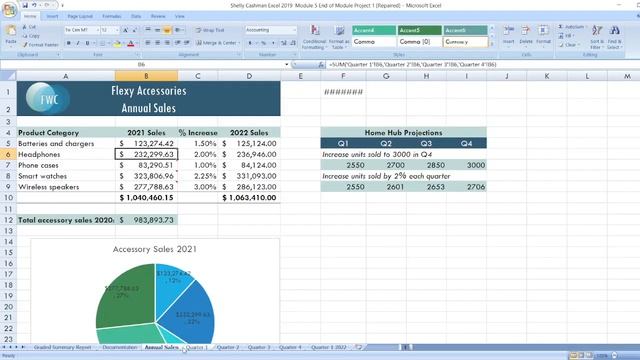The width and height of the screenshot is (640, 360).
Task: Open the font name dropdown
Action: 98,30
